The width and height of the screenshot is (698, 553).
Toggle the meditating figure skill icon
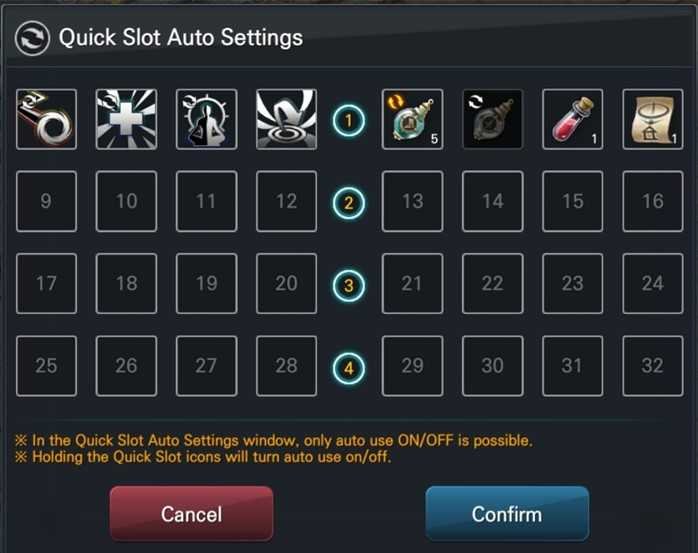click(x=207, y=119)
